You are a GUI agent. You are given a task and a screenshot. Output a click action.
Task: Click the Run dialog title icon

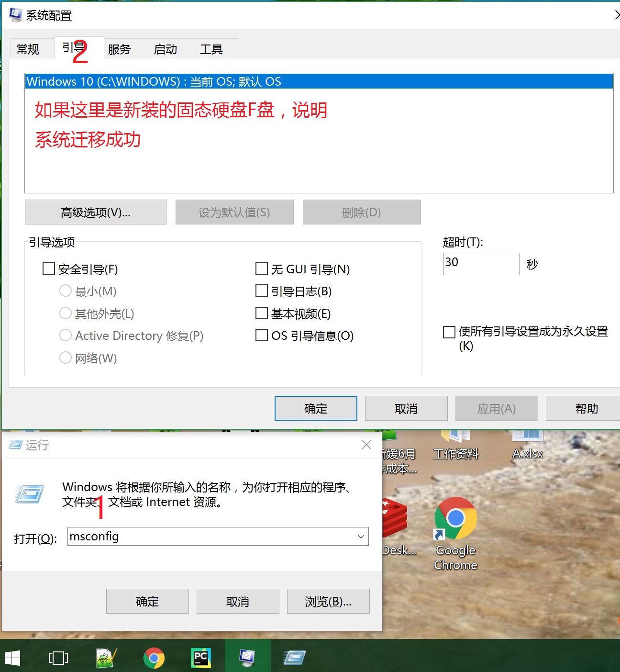pos(16,445)
